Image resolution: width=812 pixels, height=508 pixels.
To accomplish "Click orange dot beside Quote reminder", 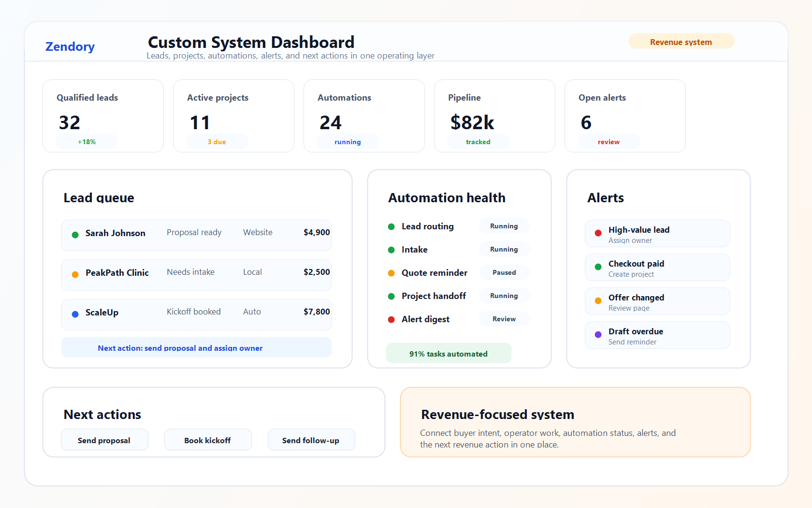I will coord(391,273).
